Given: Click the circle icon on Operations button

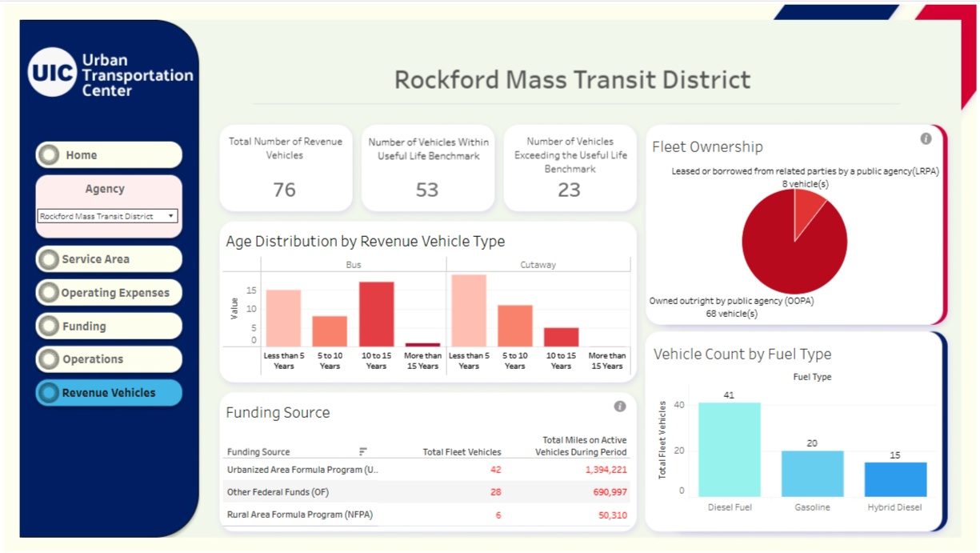Looking at the screenshot, I should tap(50, 359).
